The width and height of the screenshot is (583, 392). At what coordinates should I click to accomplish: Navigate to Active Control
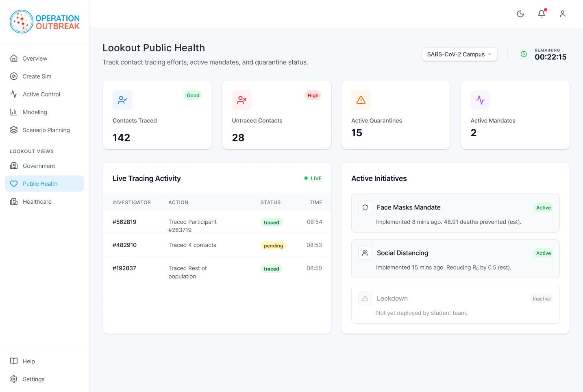pos(41,94)
